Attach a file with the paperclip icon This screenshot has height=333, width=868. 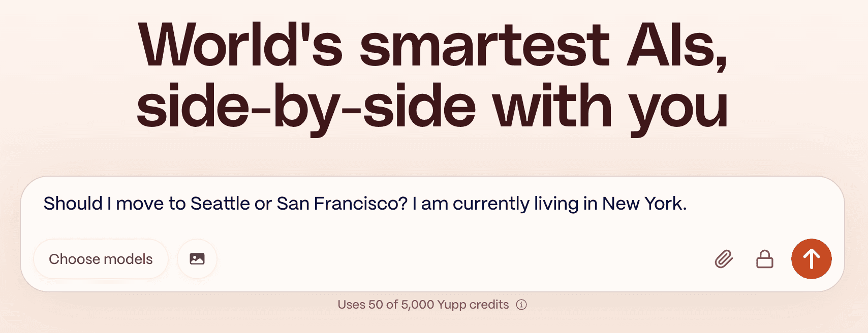(724, 259)
